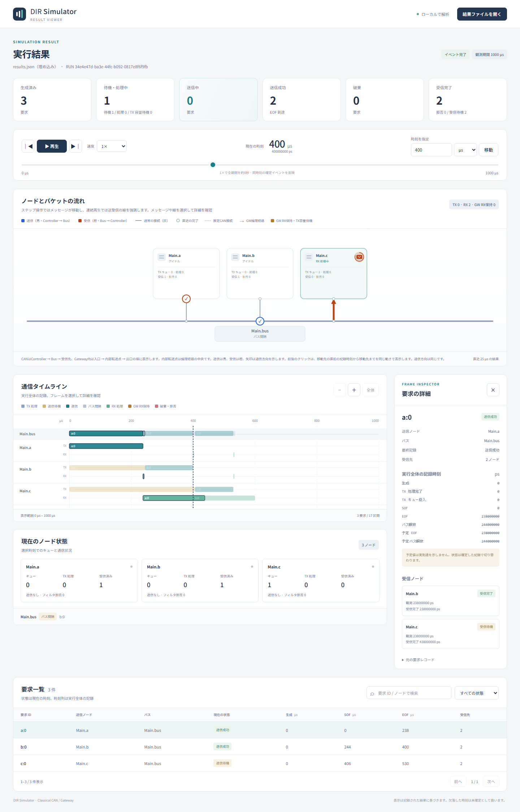
Task: Open the μs time unit dropdown
Action: pos(465,150)
